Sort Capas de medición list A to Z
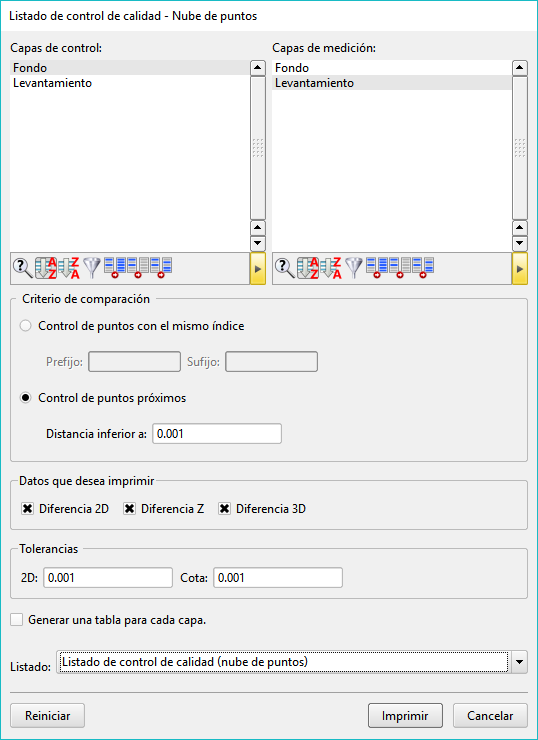 pyautogui.click(x=308, y=269)
